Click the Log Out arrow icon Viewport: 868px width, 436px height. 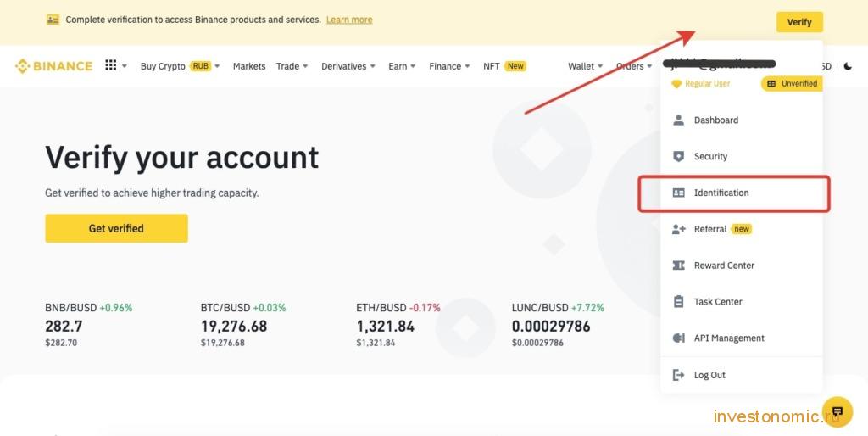click(678, 375)
